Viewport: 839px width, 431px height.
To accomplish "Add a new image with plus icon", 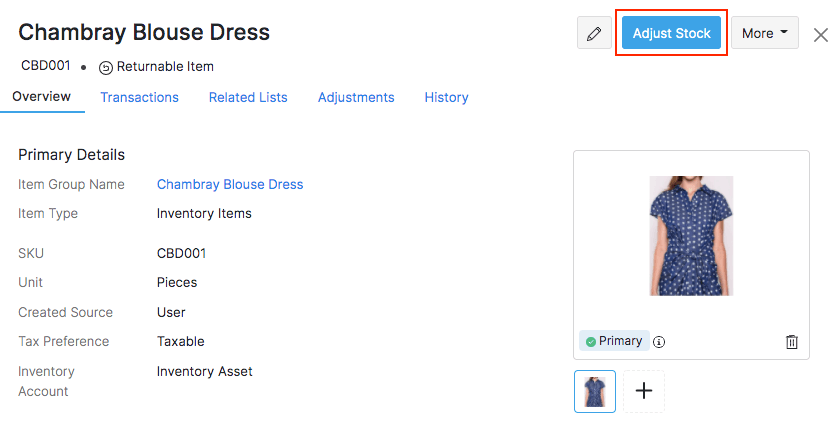I will pyautogui.click(x=644, y=391).
